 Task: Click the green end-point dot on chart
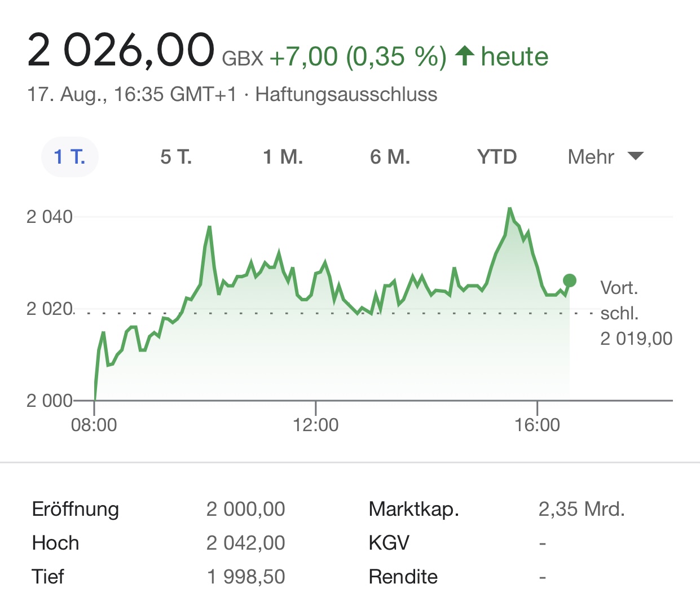coord(570,280)
